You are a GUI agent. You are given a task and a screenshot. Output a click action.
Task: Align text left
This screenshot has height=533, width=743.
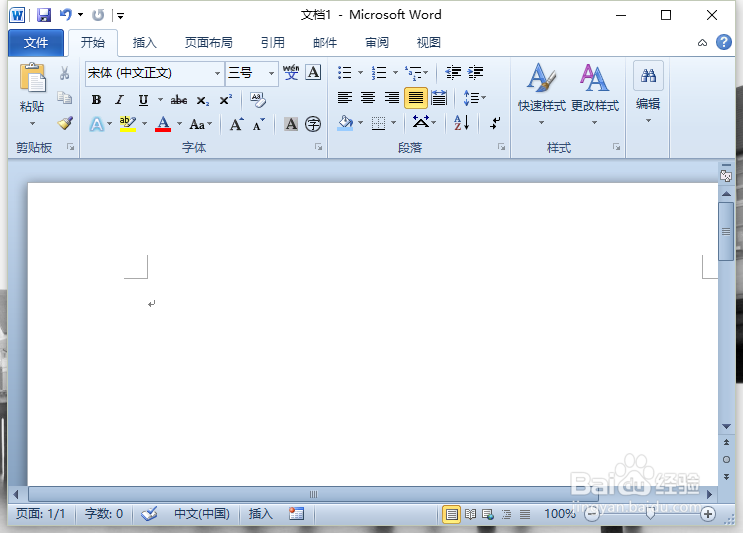tap(344, 98)
